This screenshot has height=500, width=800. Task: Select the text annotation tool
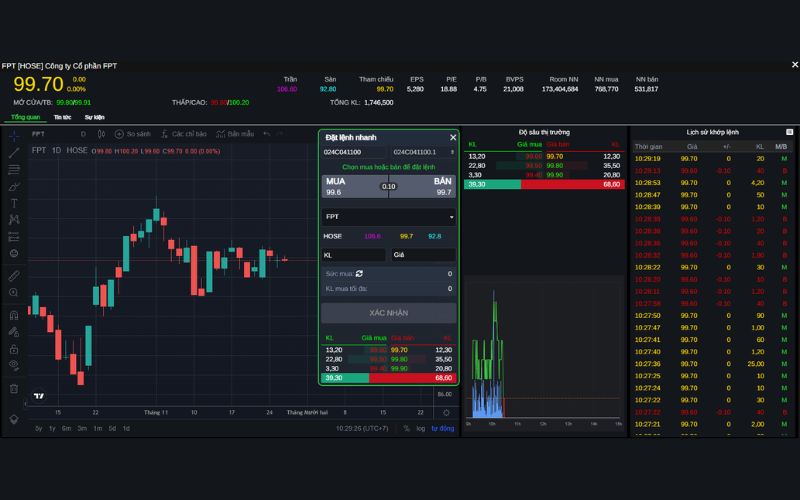[14, 203]
